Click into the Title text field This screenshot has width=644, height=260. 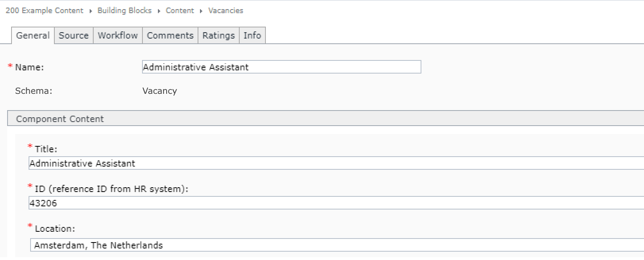[x=336, y=163]
